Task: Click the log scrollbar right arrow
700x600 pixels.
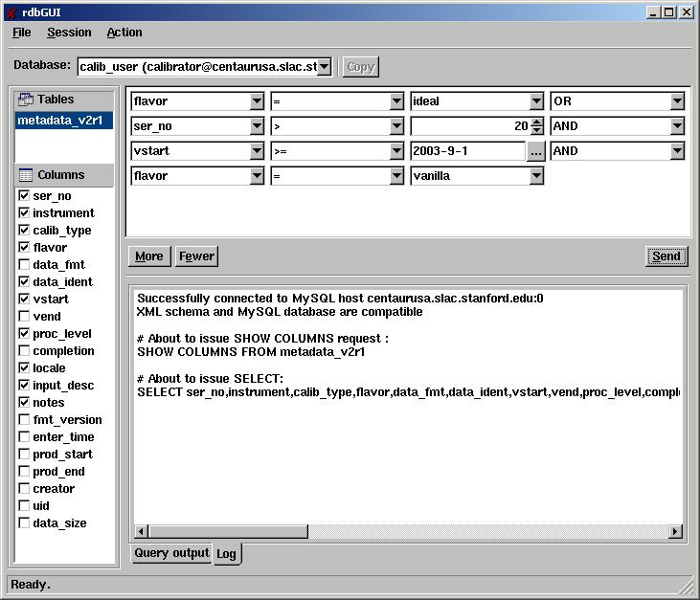Action: pyautogui.click(x=675, y=532)
